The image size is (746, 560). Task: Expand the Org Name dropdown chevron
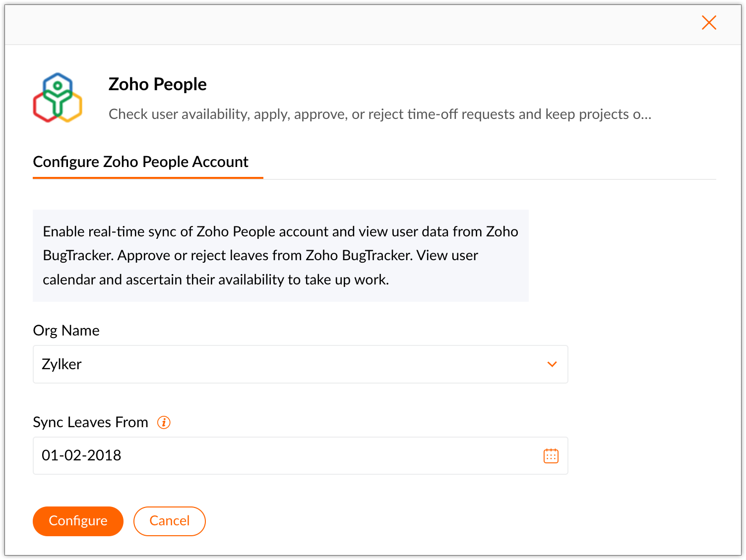pos(552,364)
